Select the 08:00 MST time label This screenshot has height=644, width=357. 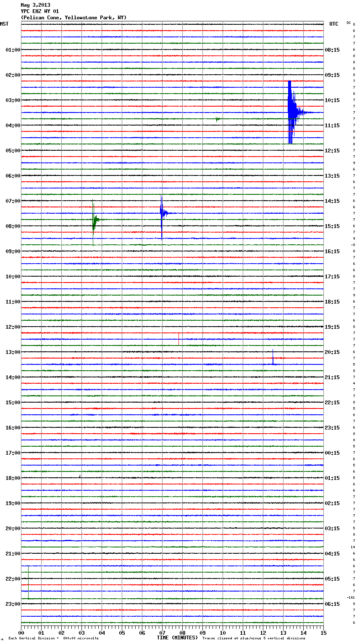pyautogui.click(x=13, y=226)
